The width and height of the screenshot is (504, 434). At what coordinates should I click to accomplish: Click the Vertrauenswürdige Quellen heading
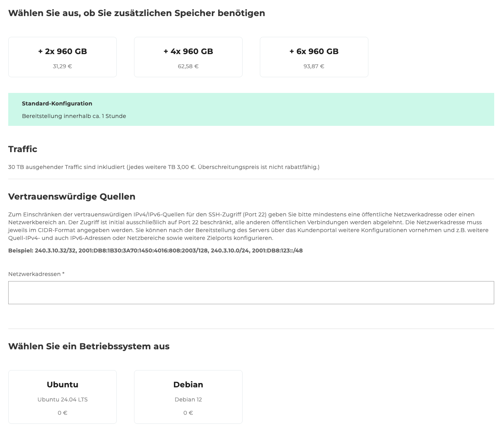(x=72, y=196)
